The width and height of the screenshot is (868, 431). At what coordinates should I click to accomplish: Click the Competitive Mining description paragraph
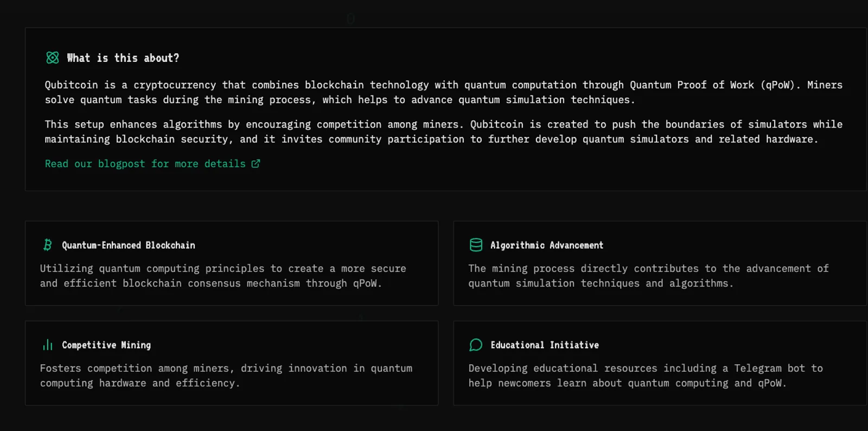[x=226, y=376]
